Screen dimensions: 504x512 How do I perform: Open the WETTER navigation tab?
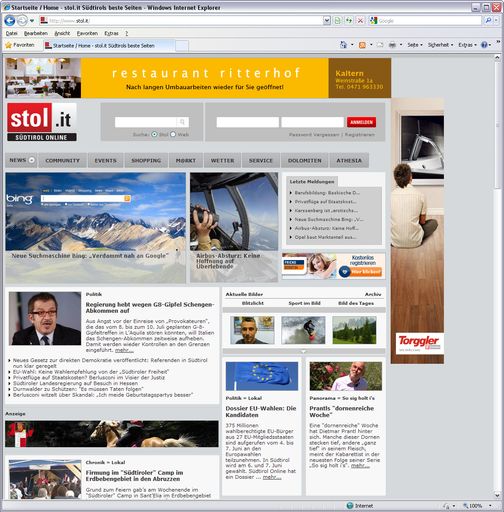[222, 160]
